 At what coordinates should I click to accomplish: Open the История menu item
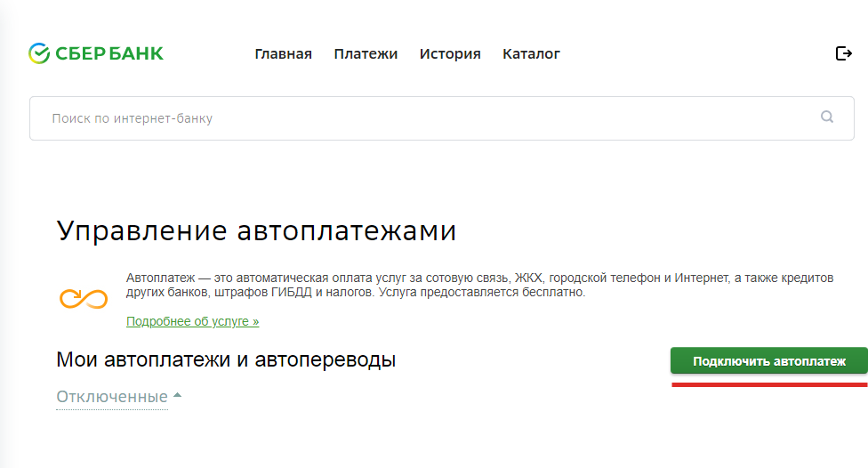450,54
